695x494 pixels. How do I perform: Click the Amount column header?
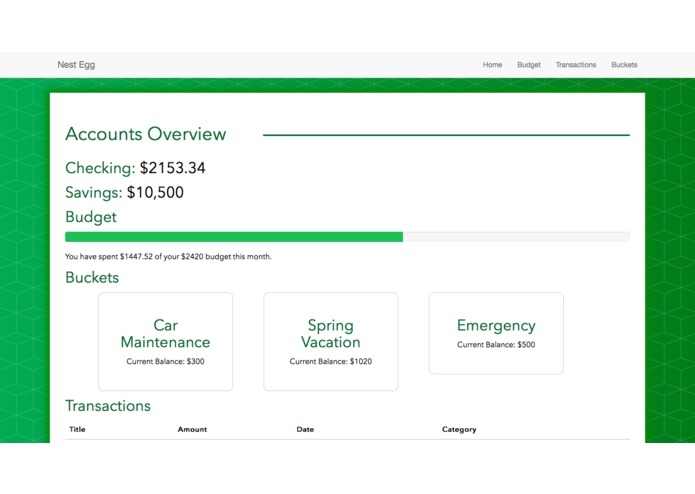pos(192,429)
